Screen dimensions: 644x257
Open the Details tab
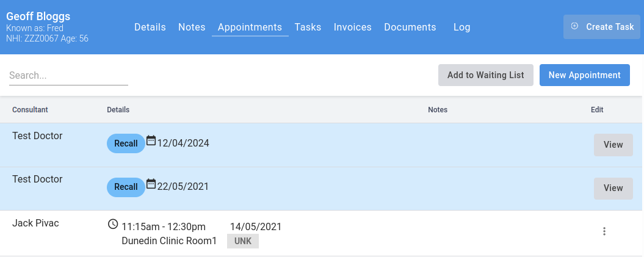pyautogui.click(x=150, y=27)
